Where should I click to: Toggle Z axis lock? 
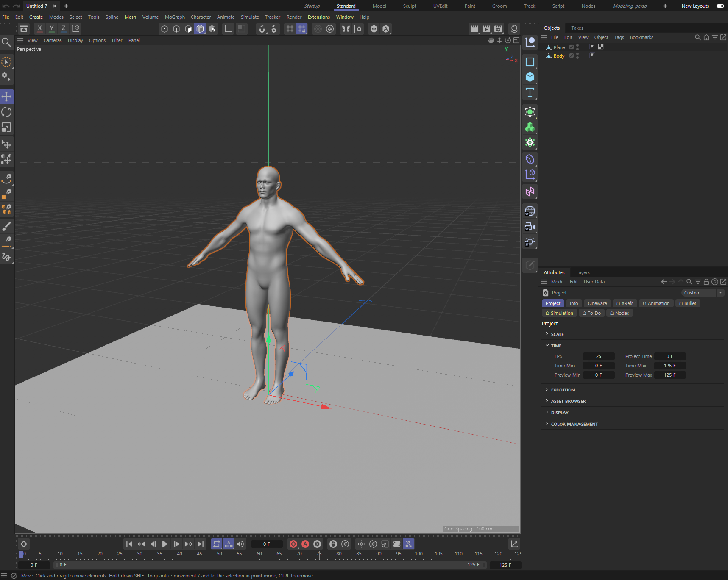(64, 29)
